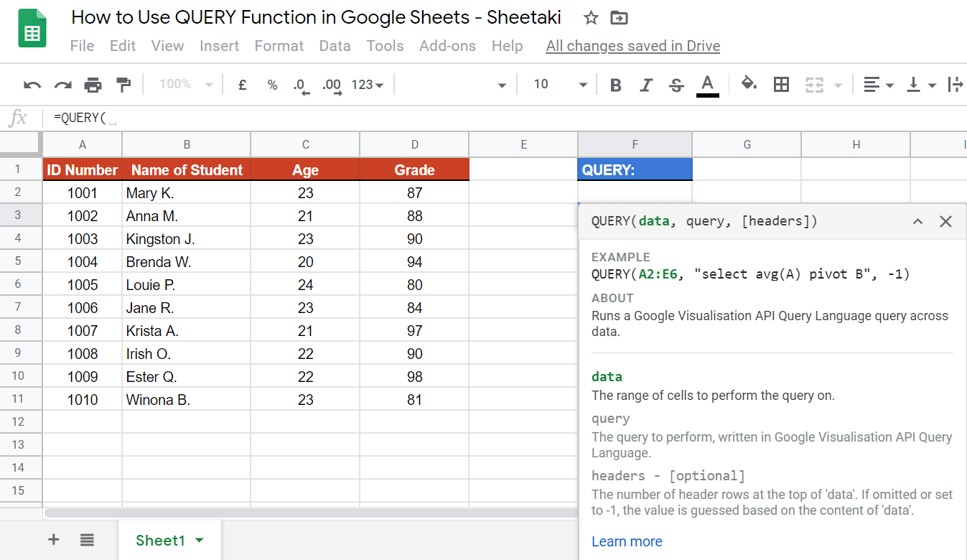Select column D header
Viewport: 967px width, 560px height.
[414, 144]
